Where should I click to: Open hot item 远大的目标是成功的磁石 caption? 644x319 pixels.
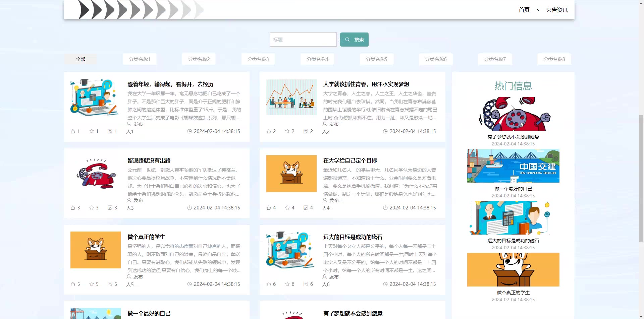coord(513,241)
